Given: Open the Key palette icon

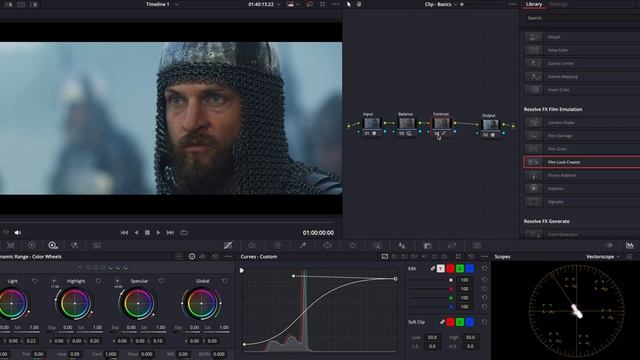Looking at the screenshot, I should pos(427,245).
